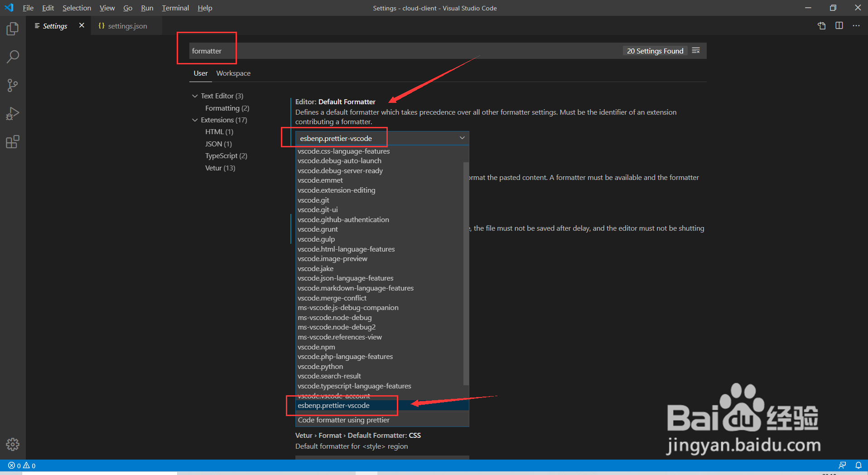Viewport: 868px width, 475px height.
Task: Choose vscode.markdown-language-features option
Action: point(380,288)
